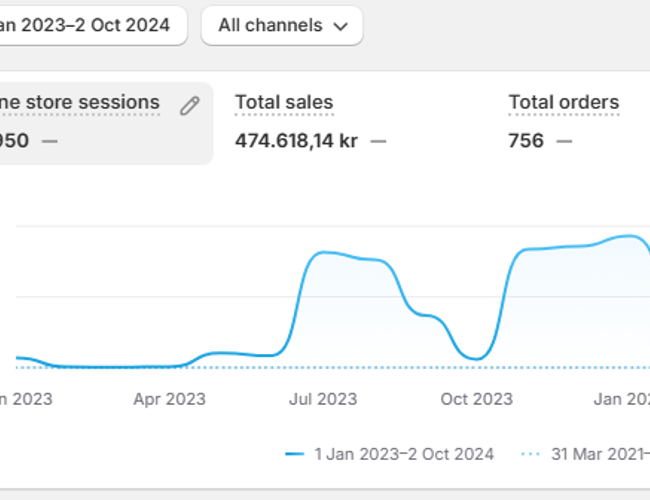
Task: Click the dash change indicator beside 756
Action: click(x=564, y=141)
